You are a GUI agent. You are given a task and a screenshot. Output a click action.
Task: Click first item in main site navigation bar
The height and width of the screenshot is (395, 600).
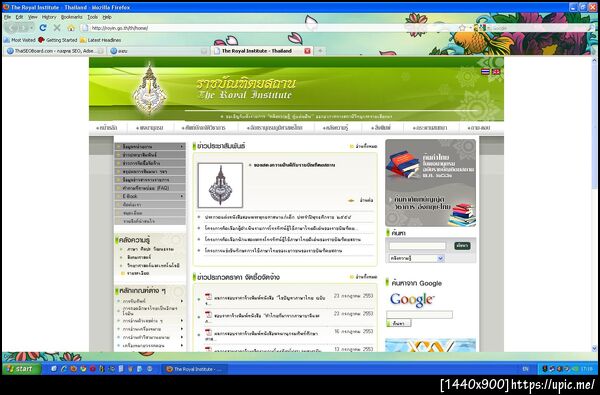(x=107, y=128)
